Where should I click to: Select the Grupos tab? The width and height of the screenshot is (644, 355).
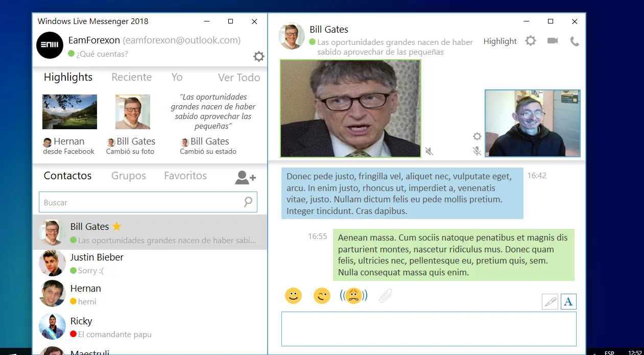pos(129,176)
